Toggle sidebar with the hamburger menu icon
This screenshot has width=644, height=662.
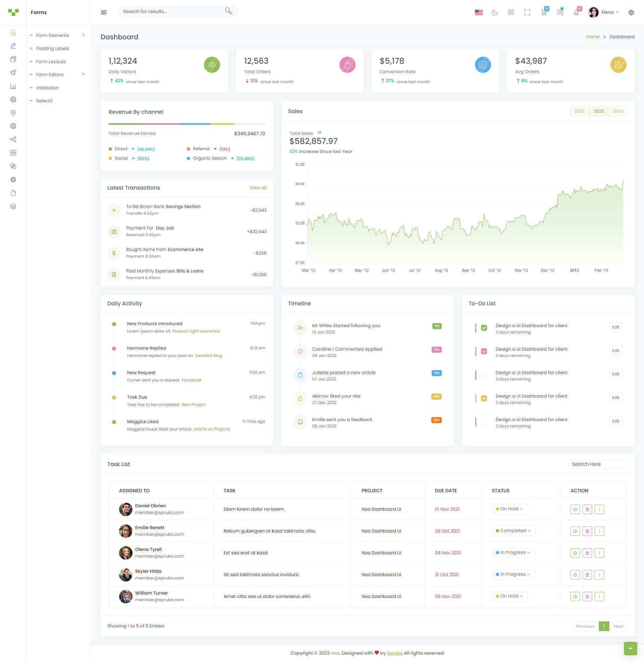[104, 12]
